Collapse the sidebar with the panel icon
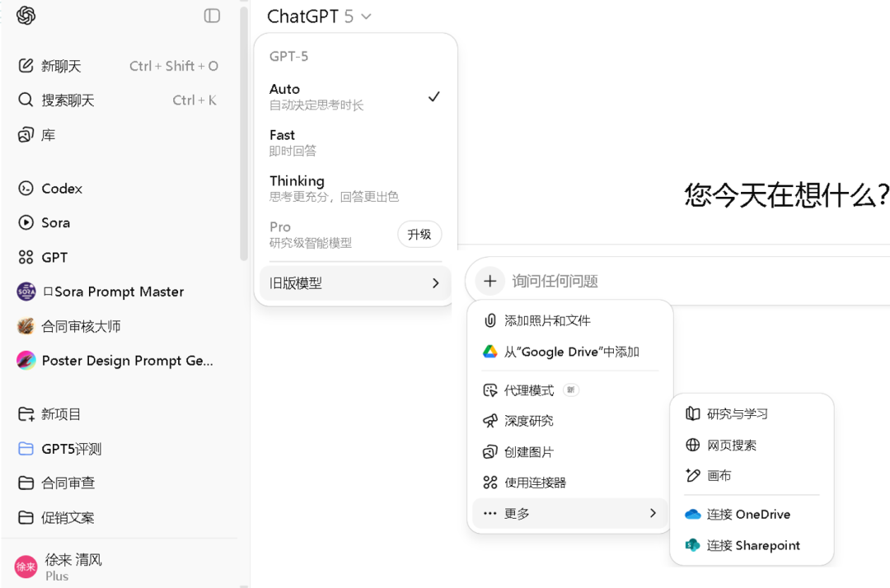 point(212,16)
